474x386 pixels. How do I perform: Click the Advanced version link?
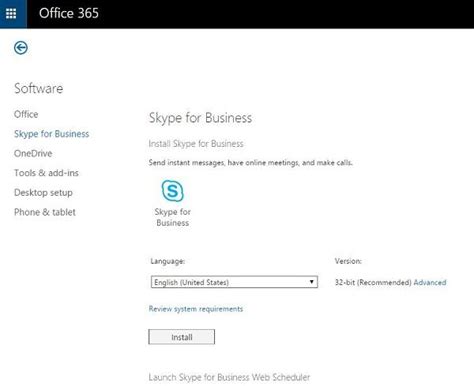pos(430,282)
